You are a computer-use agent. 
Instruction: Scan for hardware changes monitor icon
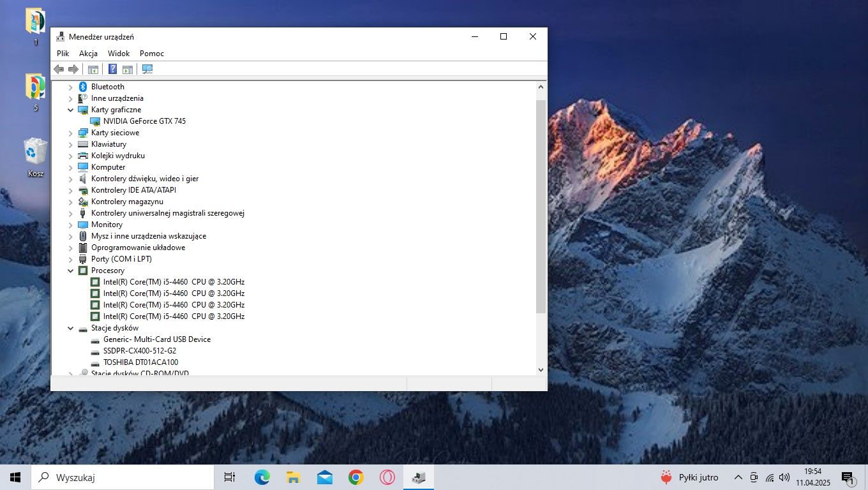tap(147, 69)
